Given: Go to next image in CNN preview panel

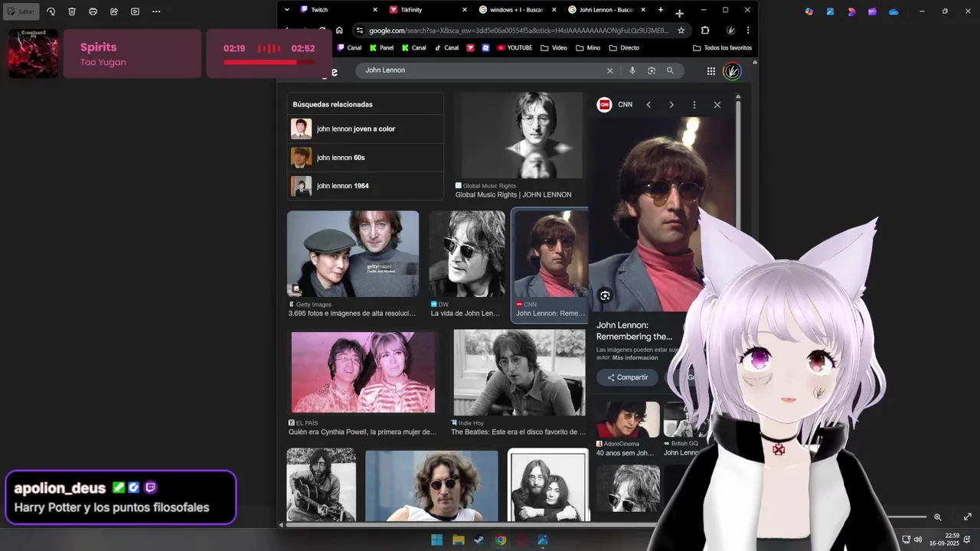Looking at the screenshot, I should pyautogui.click(x=671, y=105).
